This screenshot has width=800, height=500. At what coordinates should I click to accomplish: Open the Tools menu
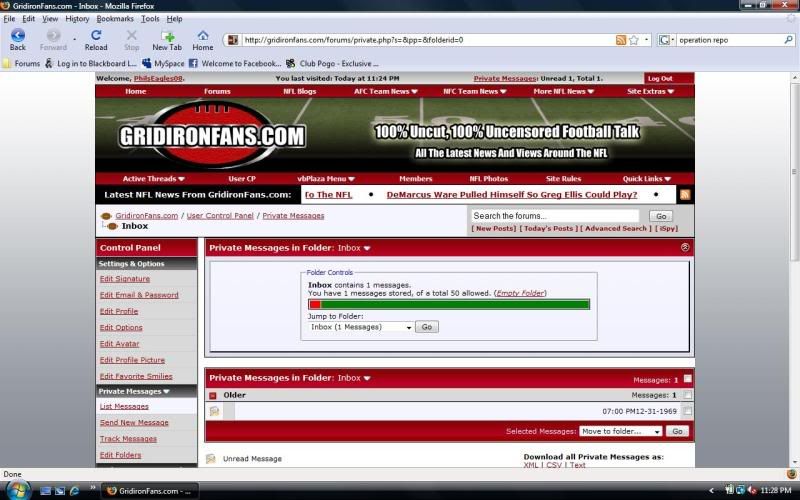[x=150, y=19]
